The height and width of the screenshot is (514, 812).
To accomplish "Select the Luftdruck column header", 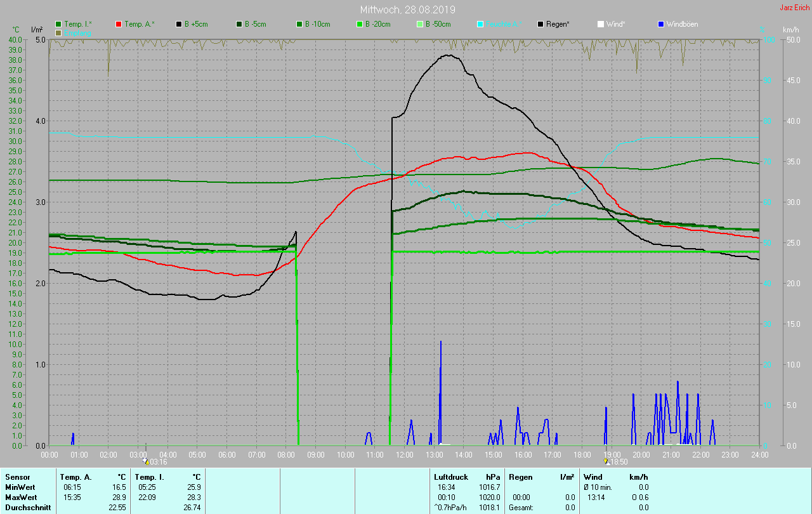I will click(x=451, y=477).
